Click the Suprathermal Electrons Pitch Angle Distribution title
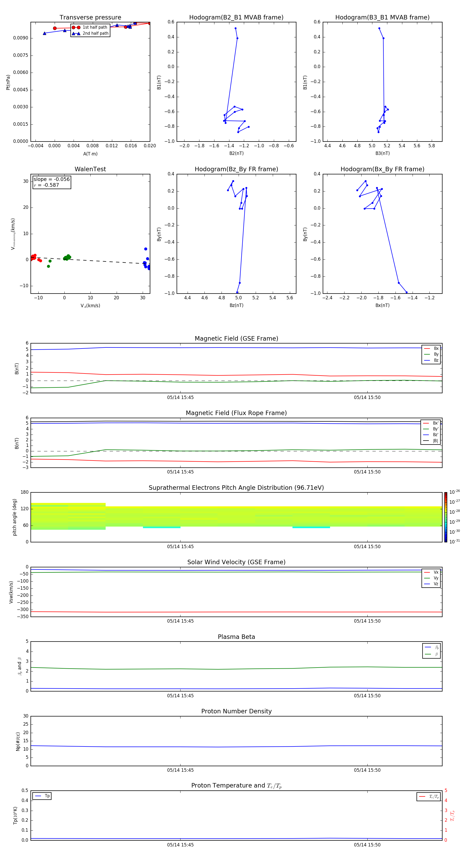This screenshot has height=868, width=473. (x=236, y=488)
